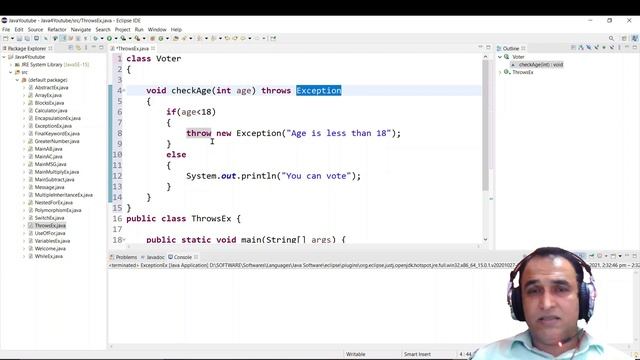Viewport: 640px width, 360px height.
Task: Toggle Hide Non-Public Members in Outline
Action: 604,48
